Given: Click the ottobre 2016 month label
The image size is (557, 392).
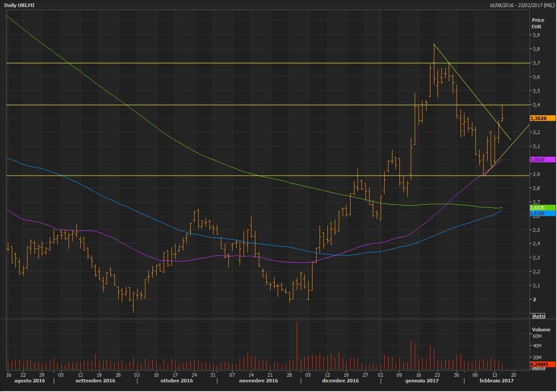Looking at the screenshot, I should (177, 381).
